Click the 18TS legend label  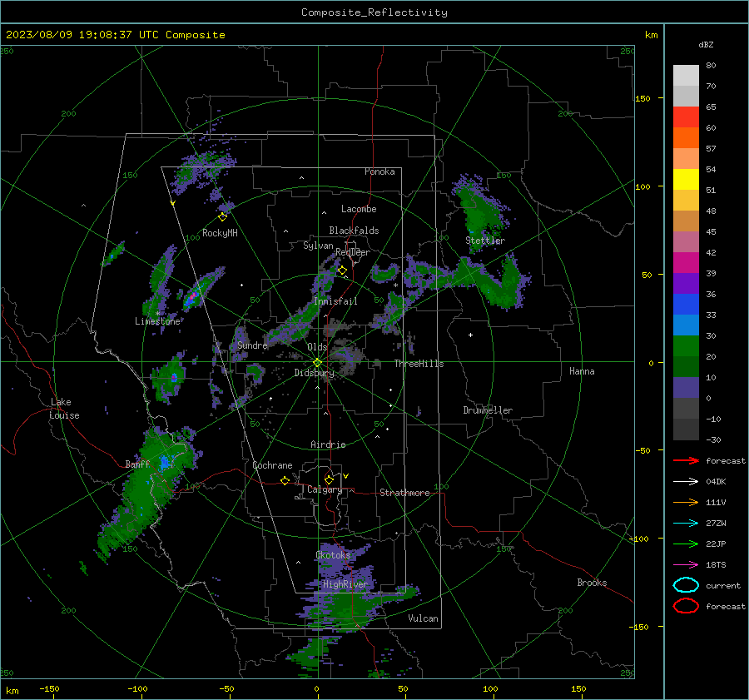(x=716, y=565)
